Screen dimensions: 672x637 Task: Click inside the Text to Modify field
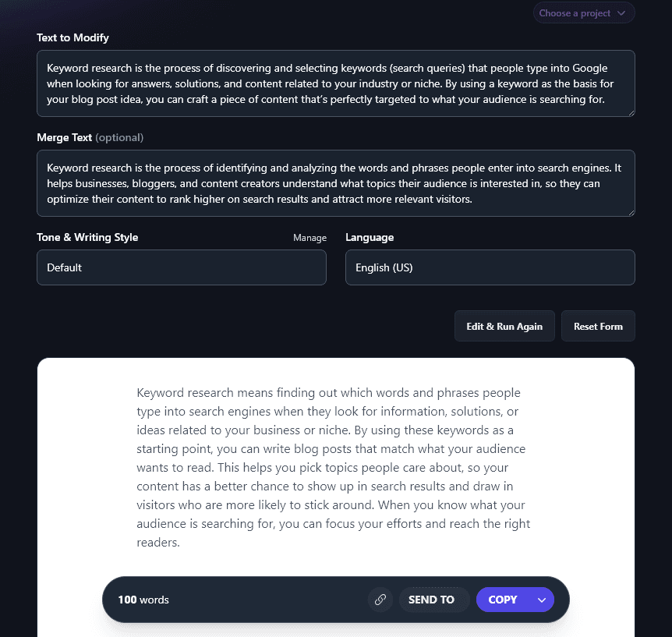coord(335,83)
